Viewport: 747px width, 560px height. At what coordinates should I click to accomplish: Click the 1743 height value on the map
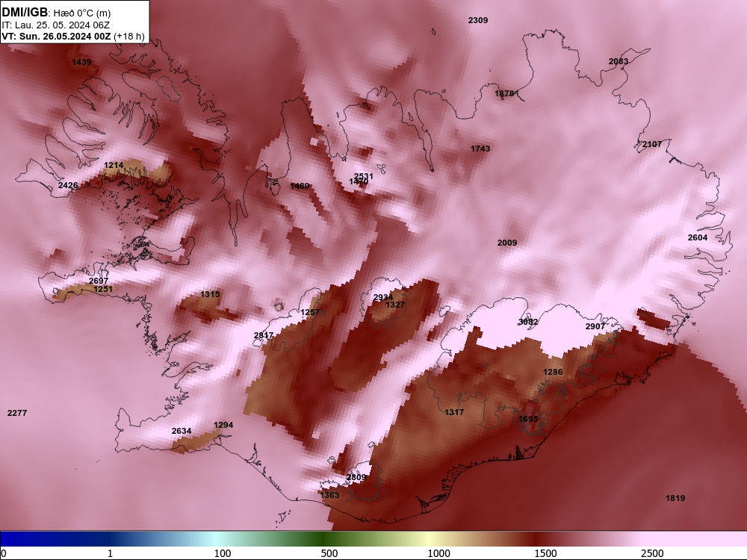coord(480,149)
